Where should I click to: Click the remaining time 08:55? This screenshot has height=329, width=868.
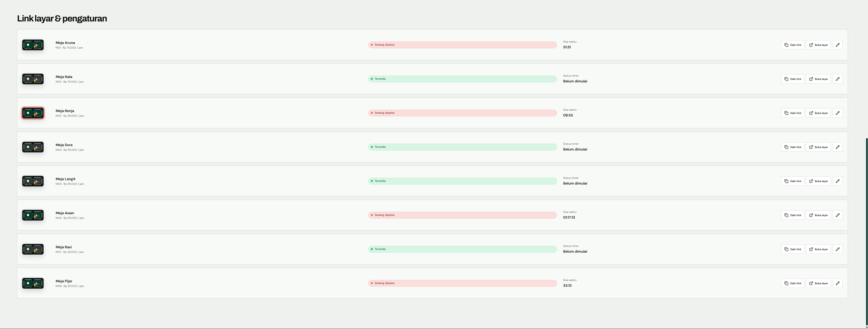click(x=568, y=115)
